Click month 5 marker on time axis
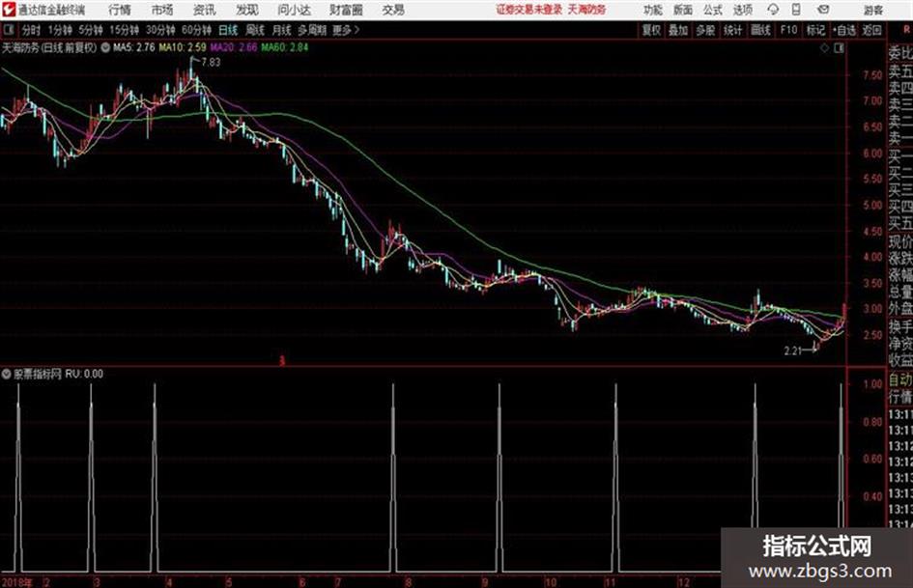Viewport: 913px width, 588px height. coord(229,582)
